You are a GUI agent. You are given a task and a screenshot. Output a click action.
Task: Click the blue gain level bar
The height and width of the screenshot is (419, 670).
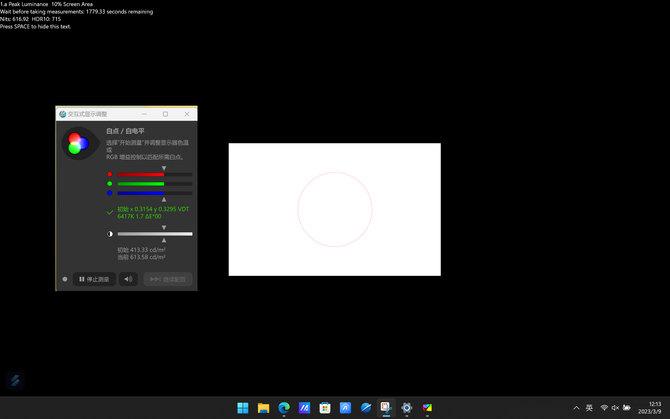coord(155,193)
